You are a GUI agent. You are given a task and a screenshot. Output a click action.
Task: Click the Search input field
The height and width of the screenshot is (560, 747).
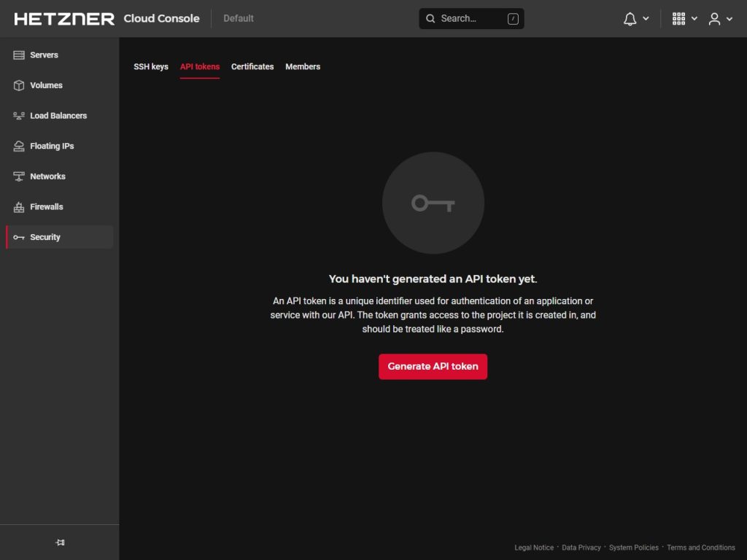(x=471, y=19)
